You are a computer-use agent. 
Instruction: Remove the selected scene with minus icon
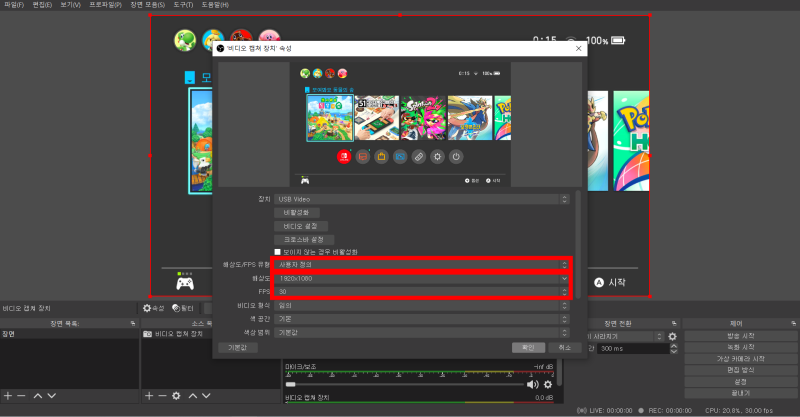21,396
